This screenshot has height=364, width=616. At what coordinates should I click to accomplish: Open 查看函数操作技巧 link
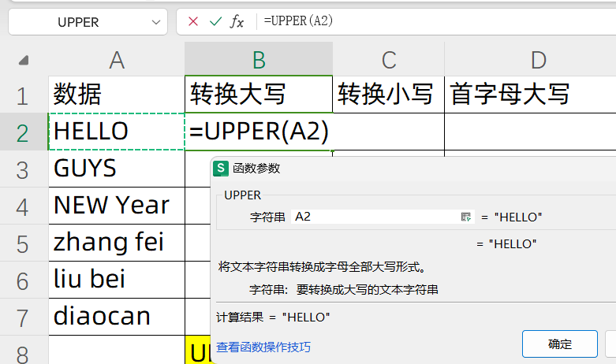(x=263, y=347)
